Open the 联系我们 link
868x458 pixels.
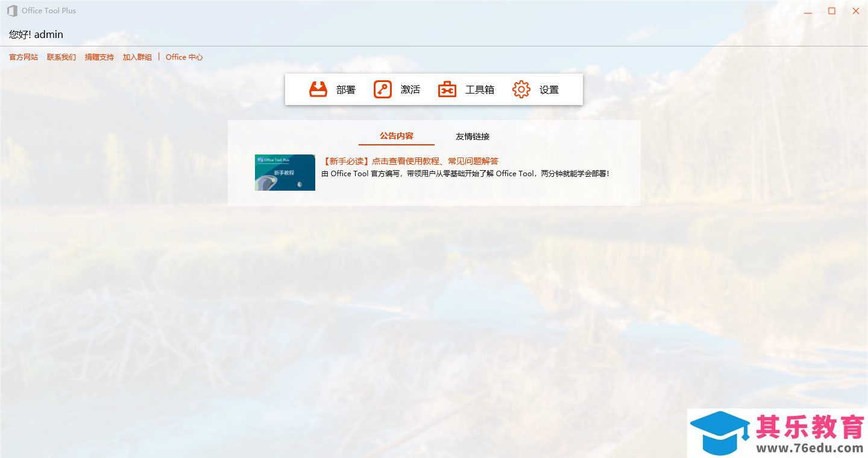[x=61, y=57]
